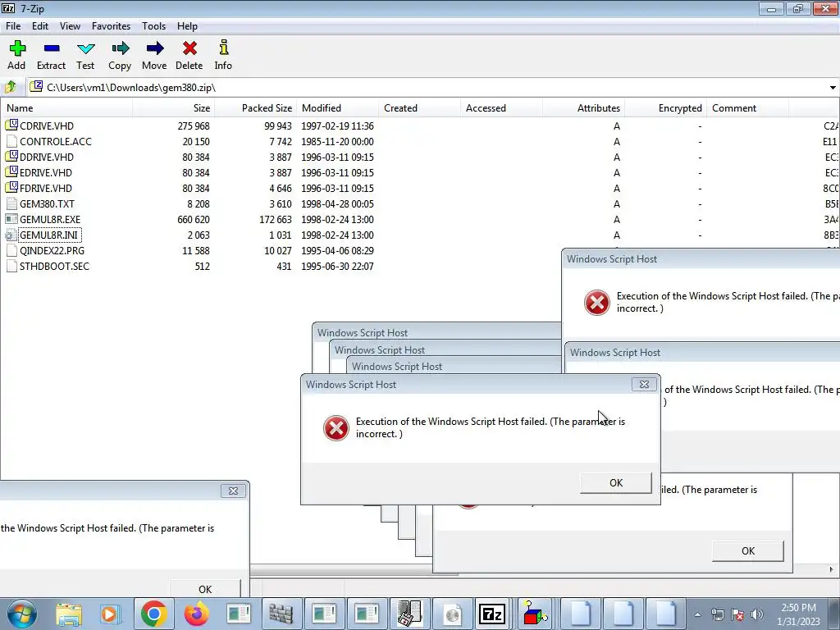Select the GEMUL8R.EXE application icon

11,219
